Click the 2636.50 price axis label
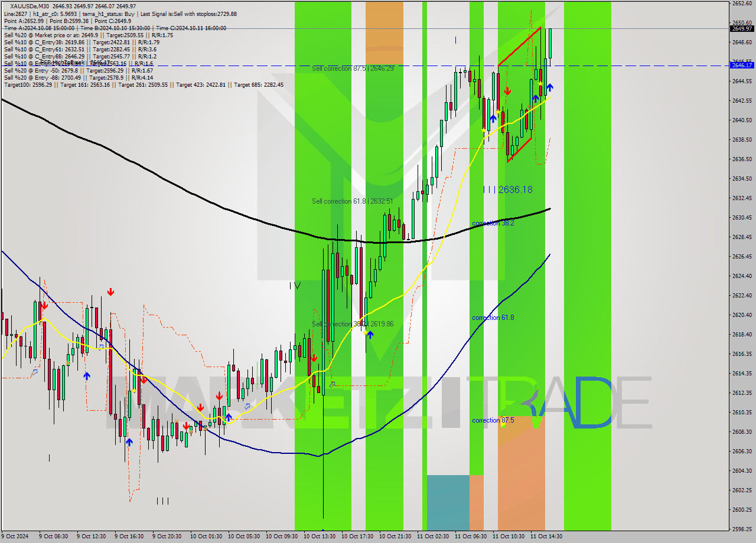 [x=742, y=159]
